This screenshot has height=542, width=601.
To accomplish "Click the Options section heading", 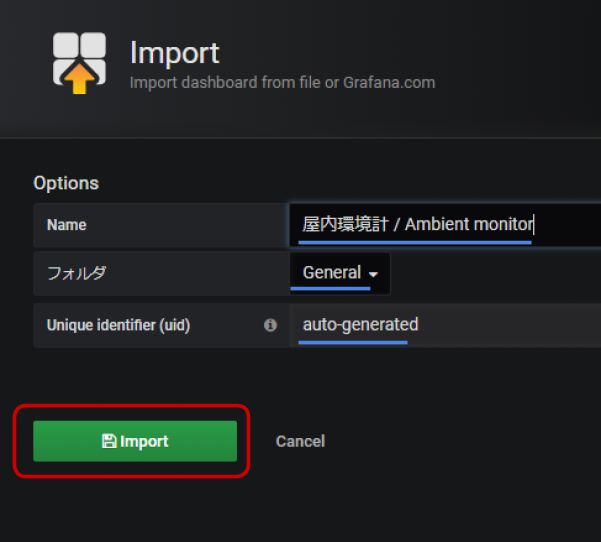I will coord(66,183).
